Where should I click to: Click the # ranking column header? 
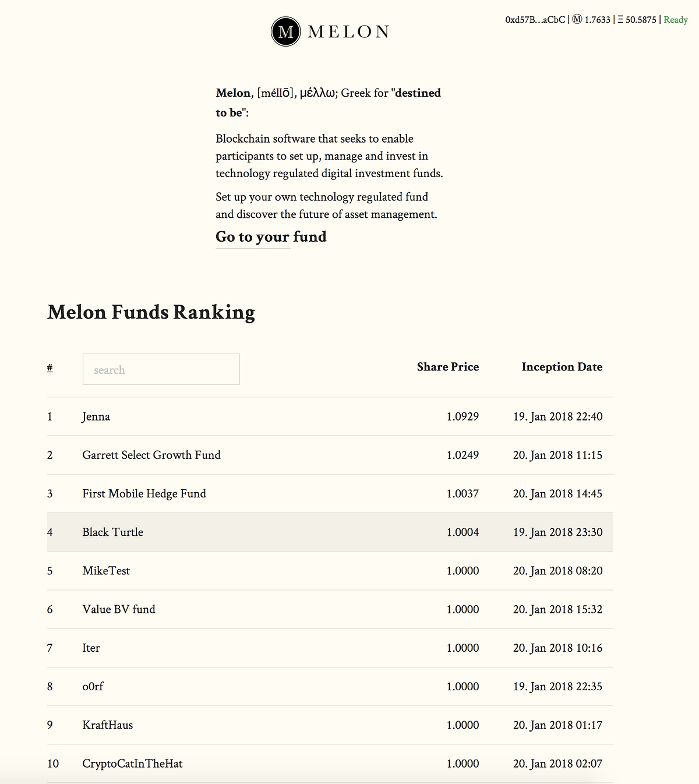coord(50,367)
